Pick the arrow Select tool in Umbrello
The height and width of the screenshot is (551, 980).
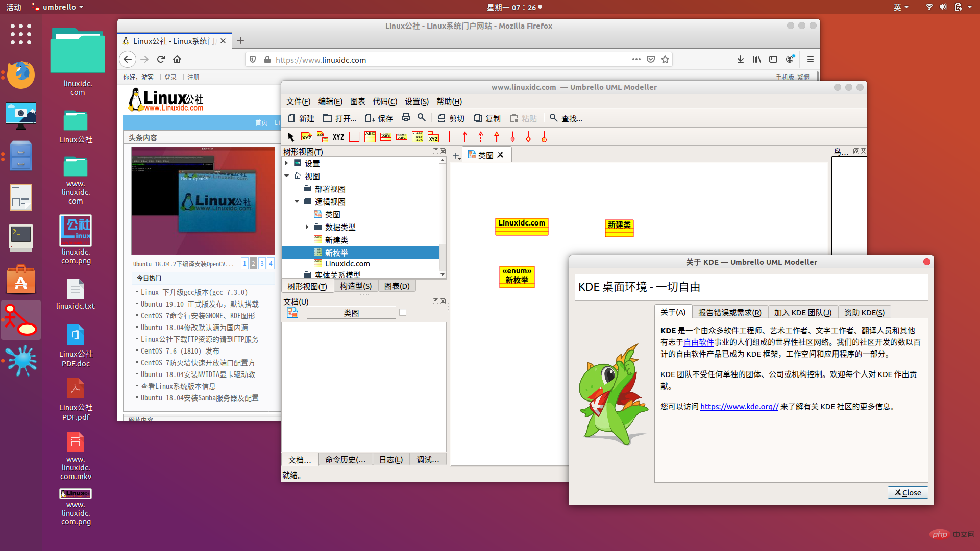click(x=291, y=137)
